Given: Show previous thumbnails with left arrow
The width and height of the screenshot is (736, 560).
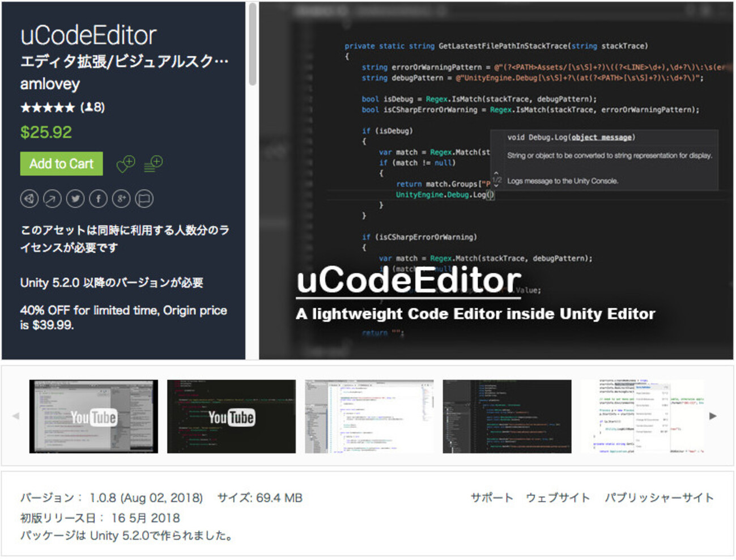Looking at the screenshot, I should pyautogui.click(x=16, y=416).
